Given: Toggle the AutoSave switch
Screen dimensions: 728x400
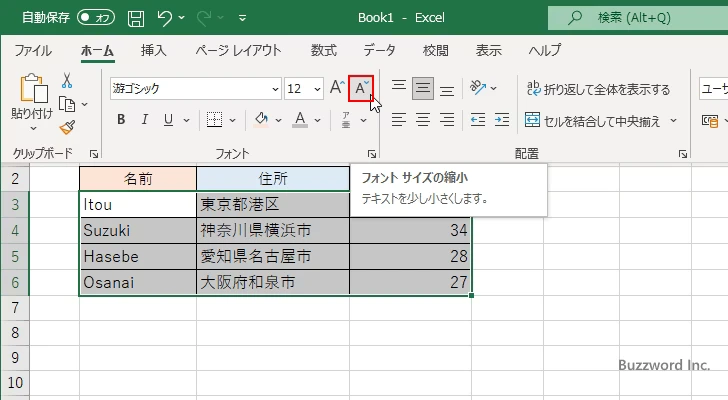Looking at the screenshot, I should pos(96,17).
